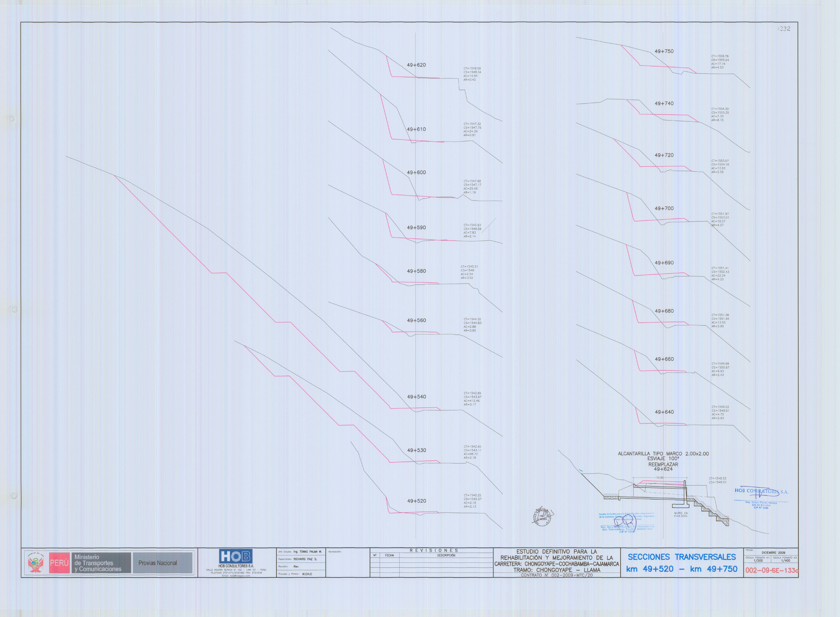Click the name RICHARD PAZ S.
The width and height of the screenshot is (840, 617).
click(x=305, y=559)
